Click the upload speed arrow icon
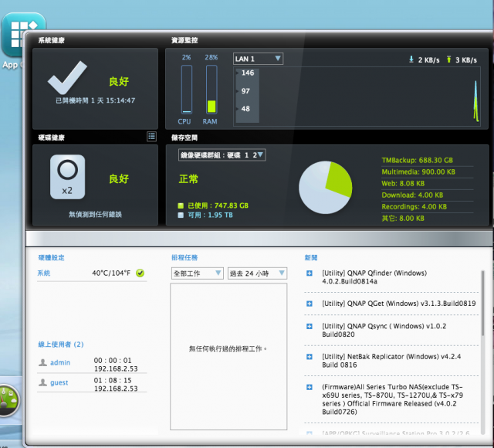This screenshot has width=494, height=448. coord(448,59)
